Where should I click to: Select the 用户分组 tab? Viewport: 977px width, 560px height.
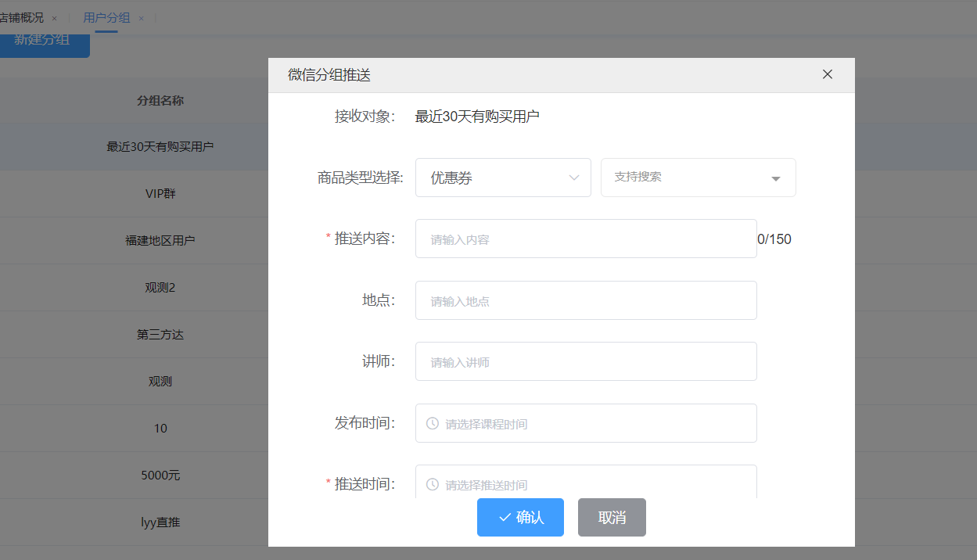point(106,17)
